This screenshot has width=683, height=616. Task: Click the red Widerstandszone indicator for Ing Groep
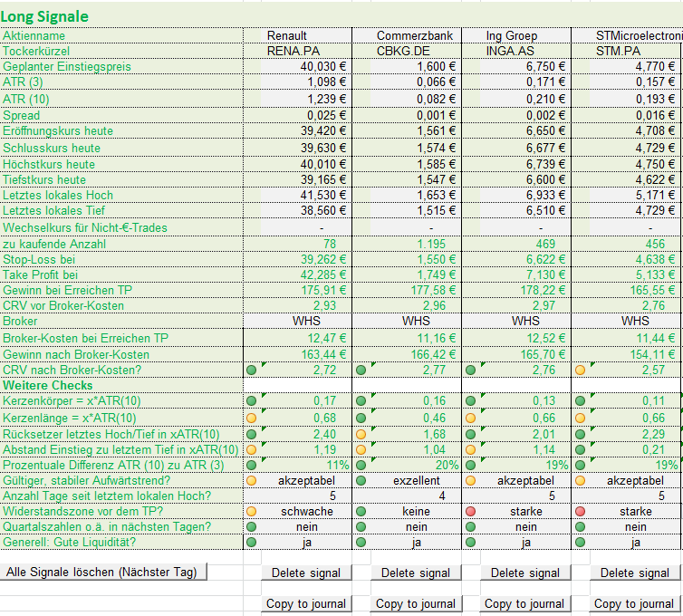[x=470, y=512]
